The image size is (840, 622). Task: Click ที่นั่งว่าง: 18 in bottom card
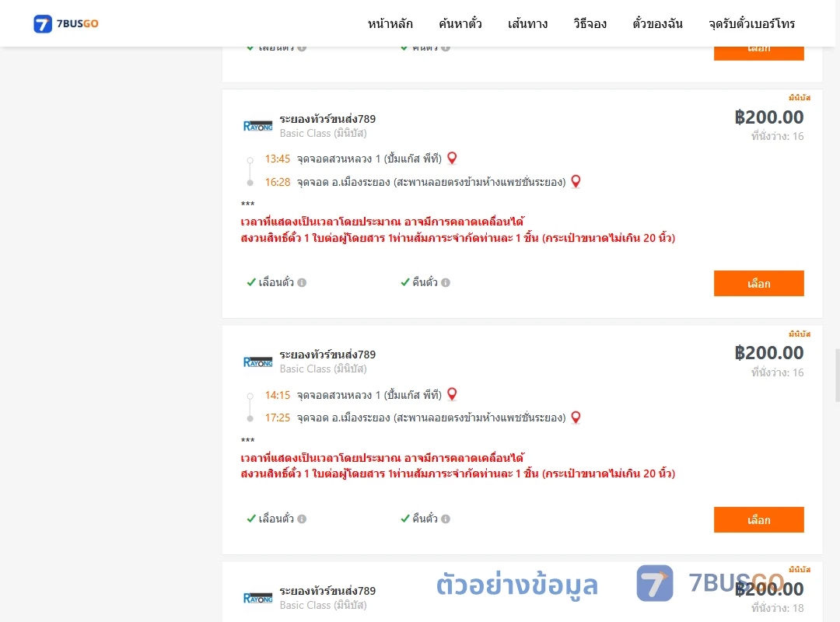pos(777,608)
